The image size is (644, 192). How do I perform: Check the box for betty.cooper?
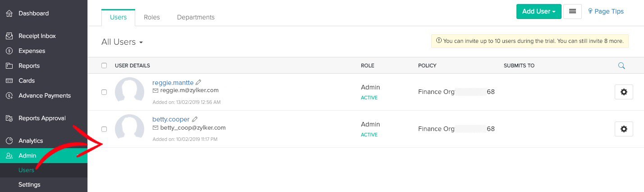pos(104,129)
